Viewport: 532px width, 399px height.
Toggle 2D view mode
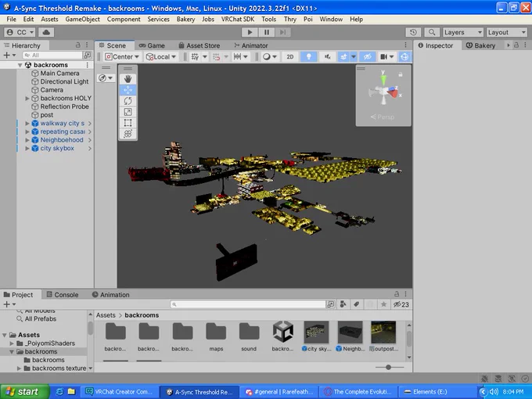(289, 56)
